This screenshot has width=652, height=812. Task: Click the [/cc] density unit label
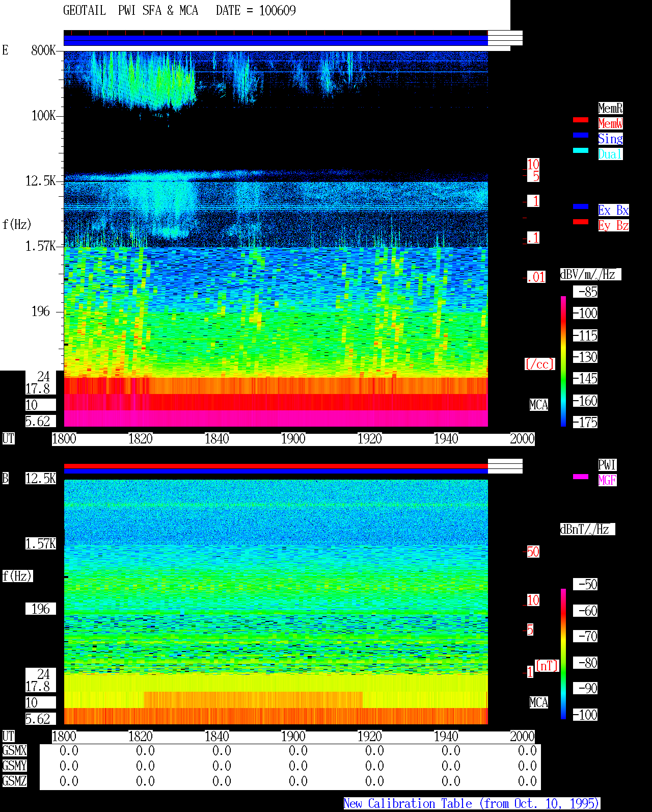tap(539, 364)
